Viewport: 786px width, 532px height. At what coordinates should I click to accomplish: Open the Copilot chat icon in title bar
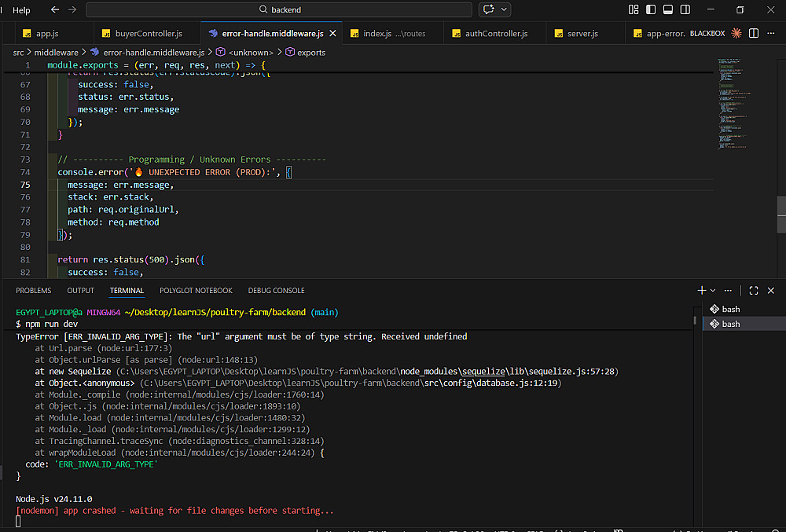point(489,9)
